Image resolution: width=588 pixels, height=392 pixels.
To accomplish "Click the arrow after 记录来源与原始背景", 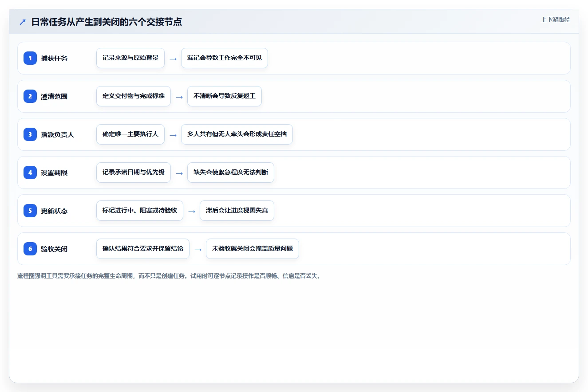I will coord(173,59).
